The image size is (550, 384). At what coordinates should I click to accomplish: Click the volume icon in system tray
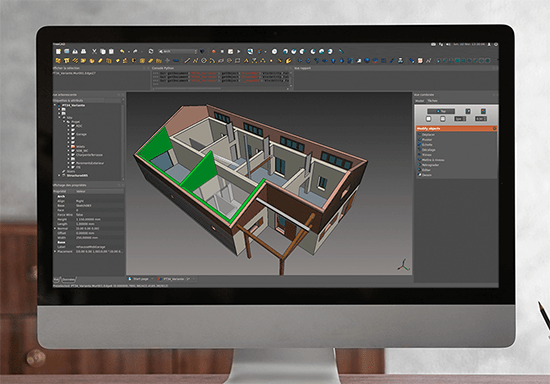448,45
